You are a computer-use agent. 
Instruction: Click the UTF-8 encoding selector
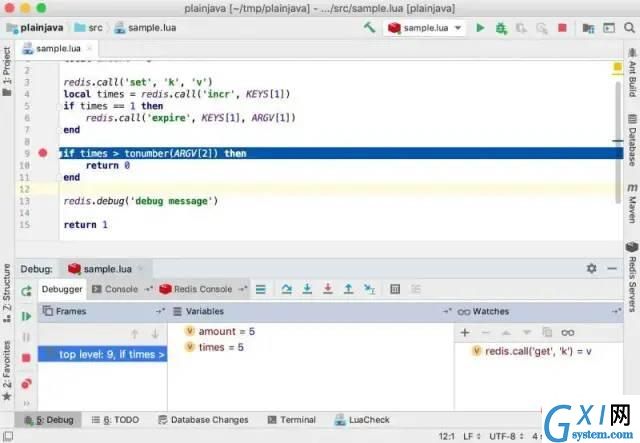[506, 436]
